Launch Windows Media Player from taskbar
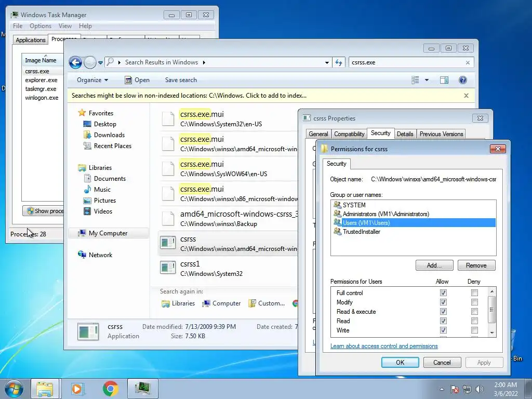The height and width of the screenshot is (399, 532). pyautogui.click(x=77, y=389)
